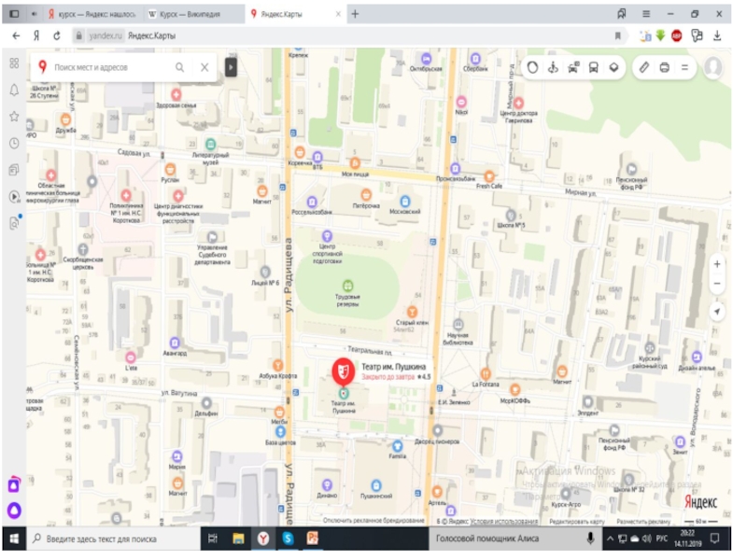Open the map's more options menu button
This screenshot has height=560, width=747.
tap(684, 67)
